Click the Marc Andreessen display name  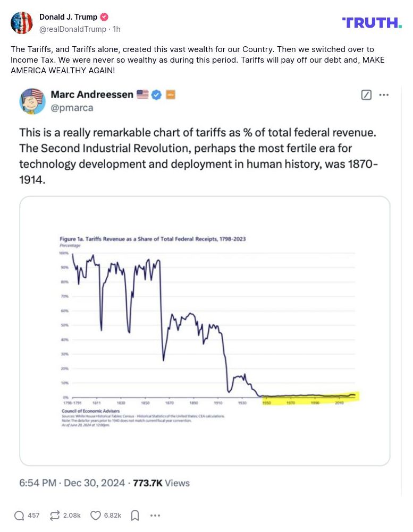pyautogui.click(x=92, y=95)
